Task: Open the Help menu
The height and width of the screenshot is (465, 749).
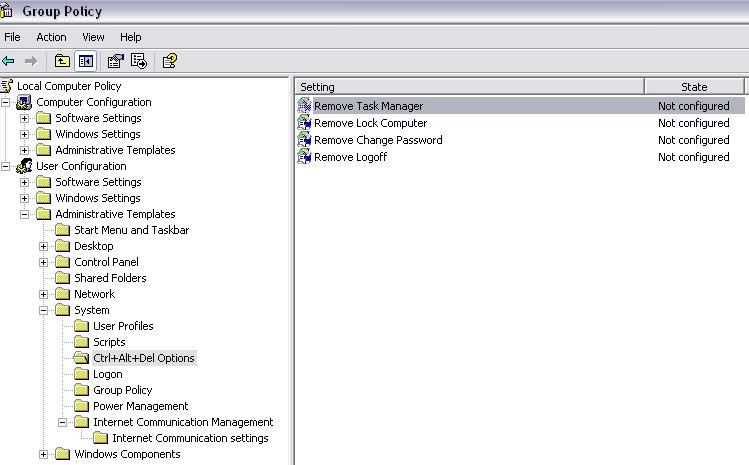Action: [130, 37]
